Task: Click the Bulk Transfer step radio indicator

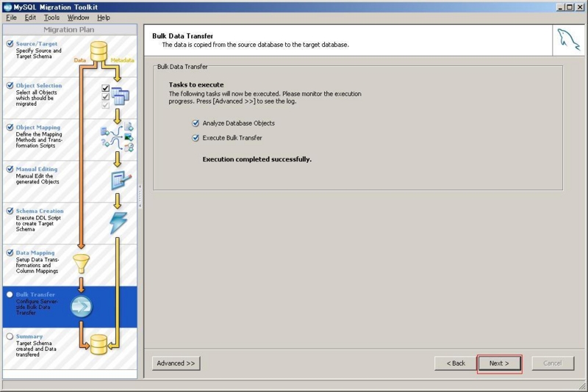Action: pos(10,294)
